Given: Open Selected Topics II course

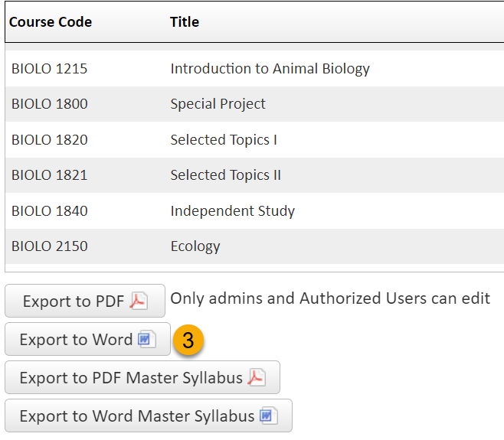Looking at the screenshot, I should (x=226, y=175).
